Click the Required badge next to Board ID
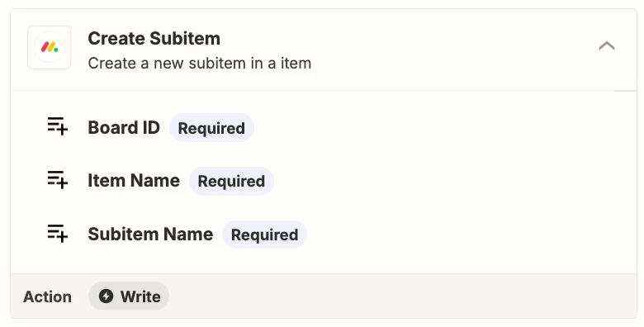This screenshot has width=644, height=327. click(x=211, y=128)
